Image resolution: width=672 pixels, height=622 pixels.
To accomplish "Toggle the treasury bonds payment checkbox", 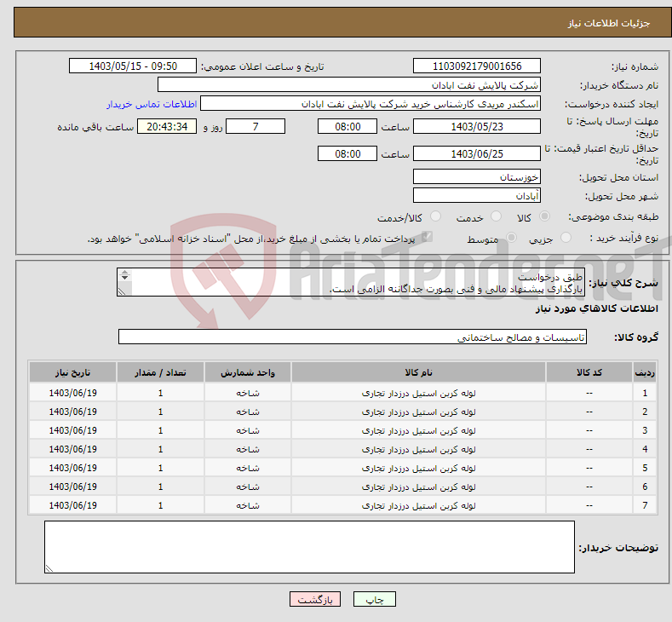I will point(427,237).
